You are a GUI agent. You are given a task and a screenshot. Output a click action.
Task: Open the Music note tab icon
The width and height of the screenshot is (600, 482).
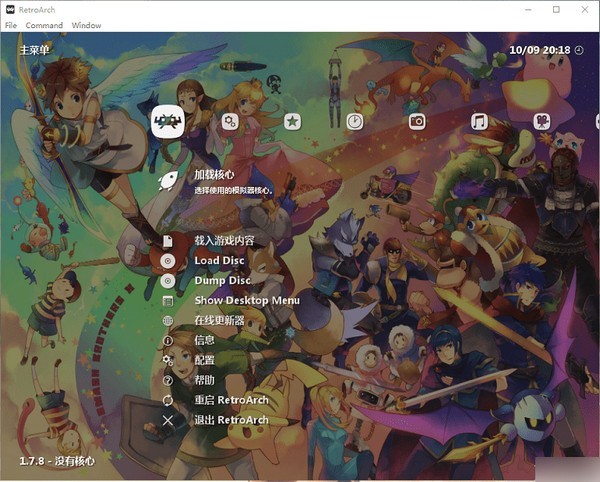[x=479, y=122]
